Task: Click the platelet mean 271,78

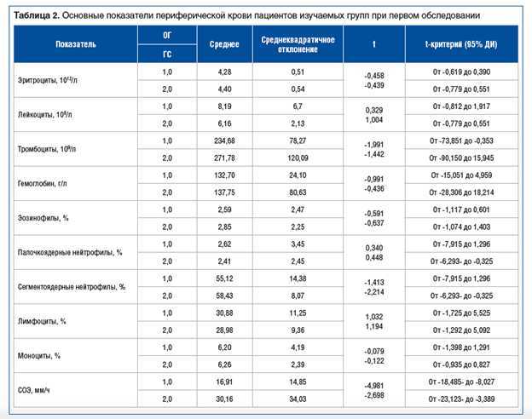Action: point(224,158)
